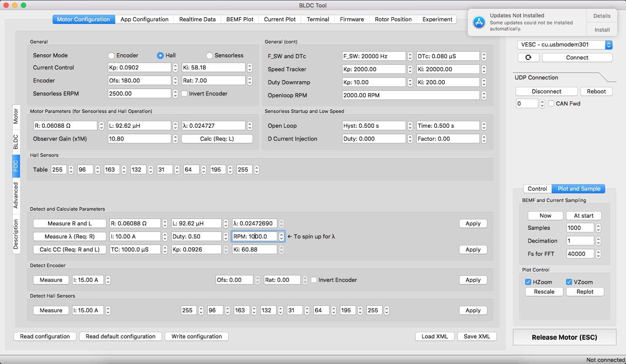Switch to the Current Plot tab

(x=280, y=19)
